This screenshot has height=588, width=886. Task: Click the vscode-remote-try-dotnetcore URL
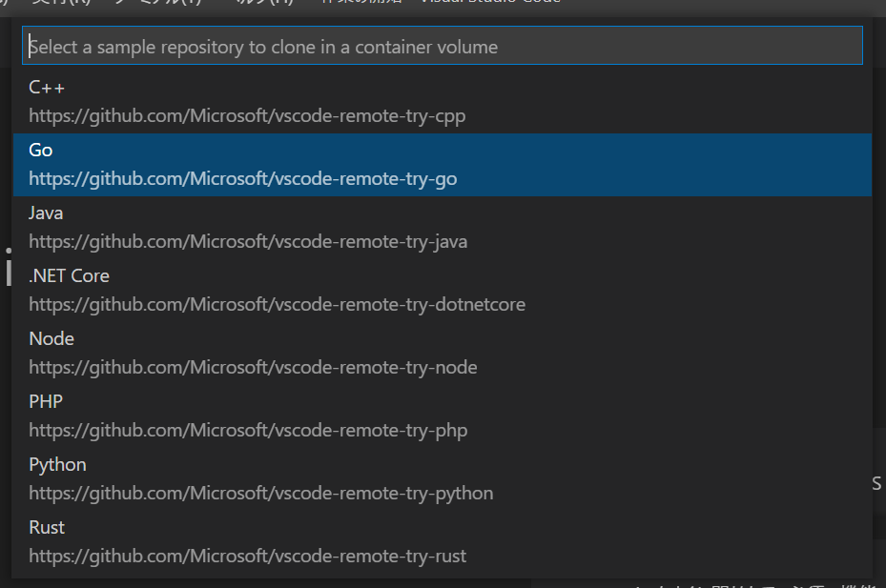tap(277, 304)
